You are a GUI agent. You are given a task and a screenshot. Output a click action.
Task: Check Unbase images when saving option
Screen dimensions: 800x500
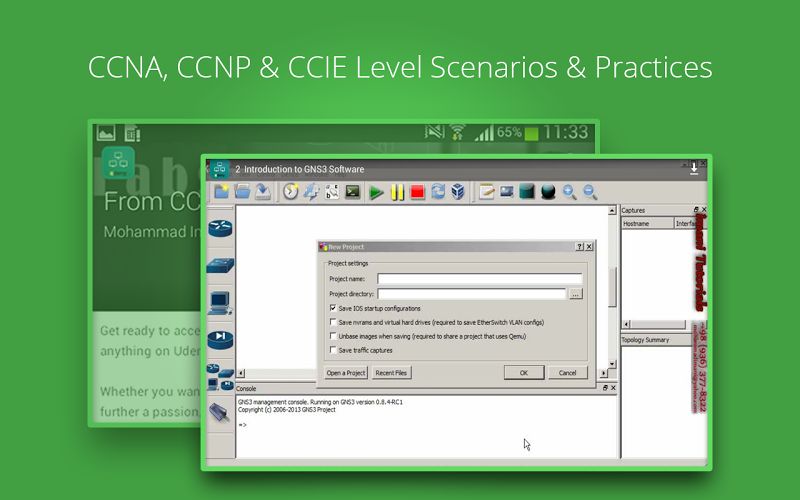point(333,336)
